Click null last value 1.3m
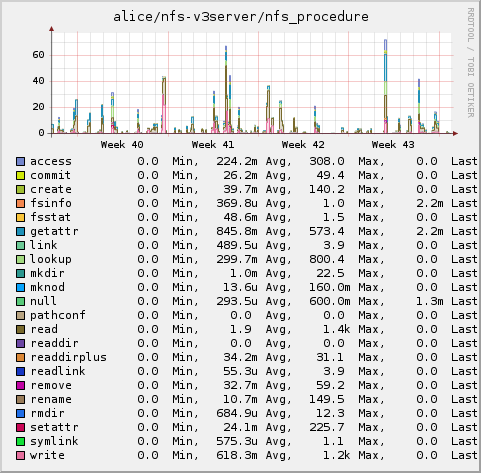481x473 pixels. point(430,302)
